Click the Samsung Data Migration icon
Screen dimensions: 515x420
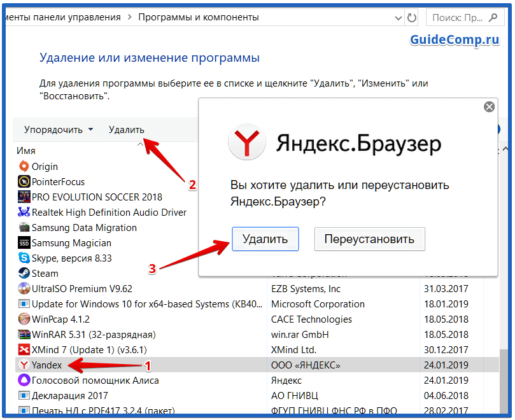[24, 228]
